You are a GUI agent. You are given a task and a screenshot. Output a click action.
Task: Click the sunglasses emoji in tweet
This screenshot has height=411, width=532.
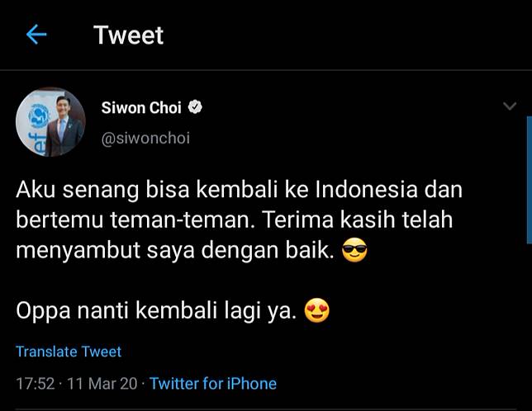click(354, 250)
